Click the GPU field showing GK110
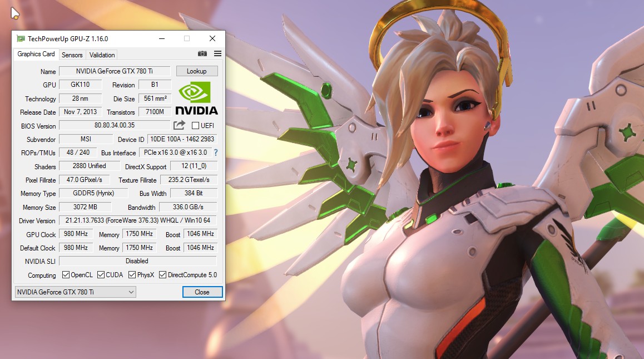The width and height of the screenshot is (644, 359). click(80, 84)
